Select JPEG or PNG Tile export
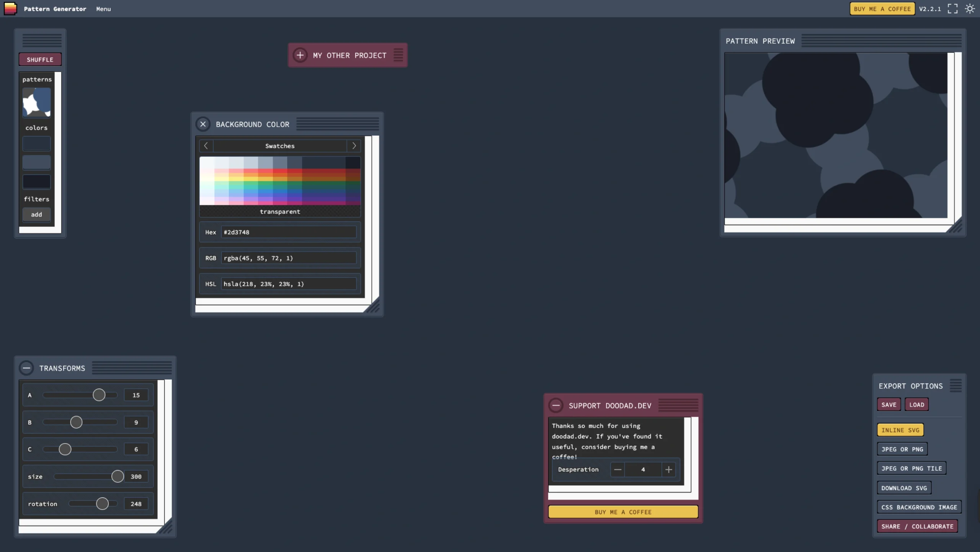This screenshot has width=980, height=552. 911,468
